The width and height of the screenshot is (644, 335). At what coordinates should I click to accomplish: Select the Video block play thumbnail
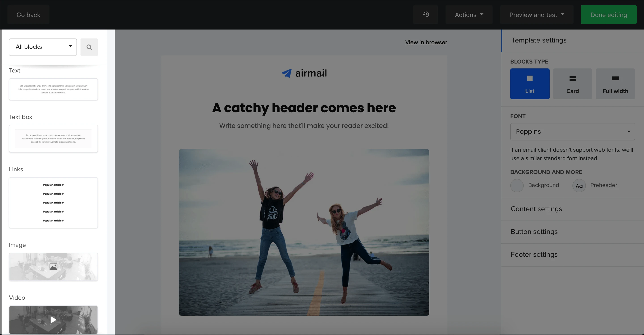[53, 320]
